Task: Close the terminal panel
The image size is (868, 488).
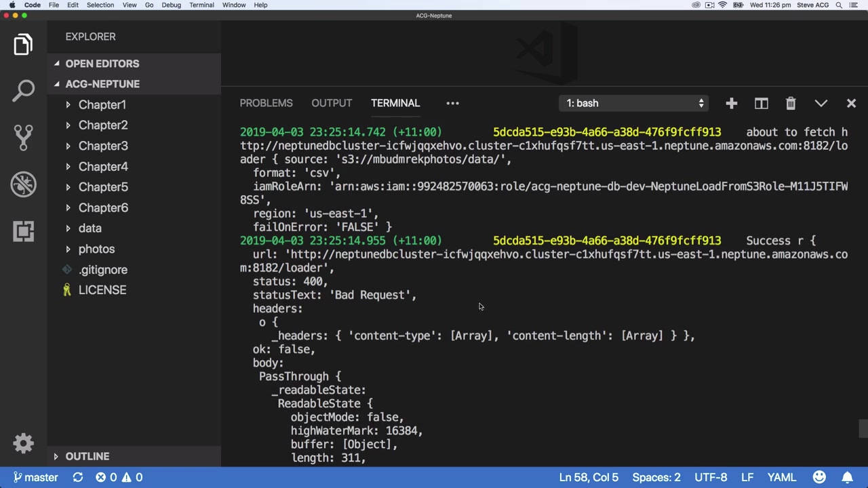Action: pyautogui.click(x=851, y=103)
